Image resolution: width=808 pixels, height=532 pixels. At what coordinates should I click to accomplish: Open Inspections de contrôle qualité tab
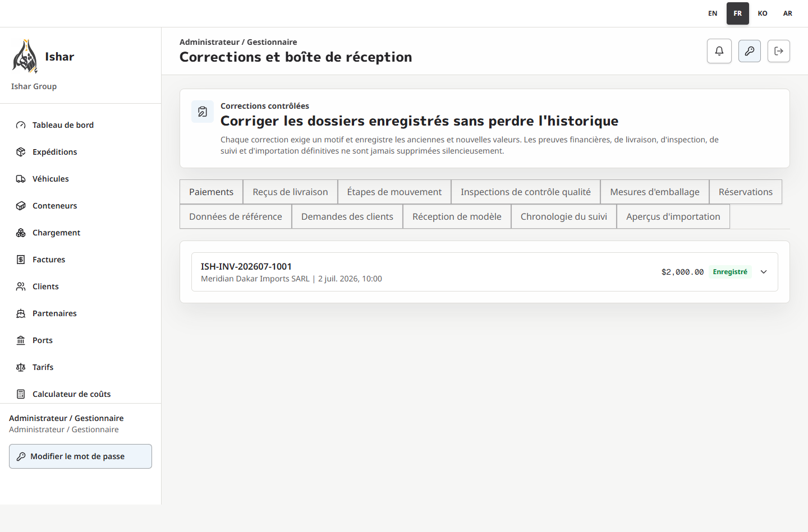point(526,192)
